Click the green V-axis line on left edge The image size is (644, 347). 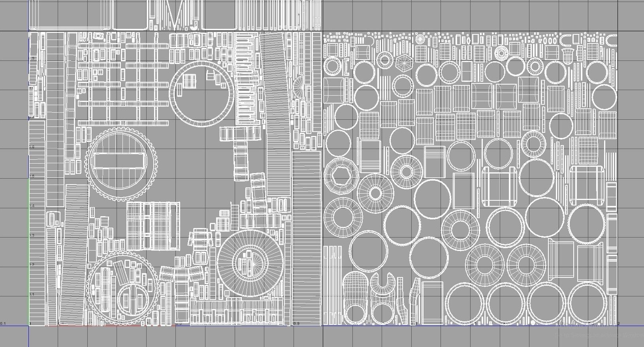[x=28, y=253]
